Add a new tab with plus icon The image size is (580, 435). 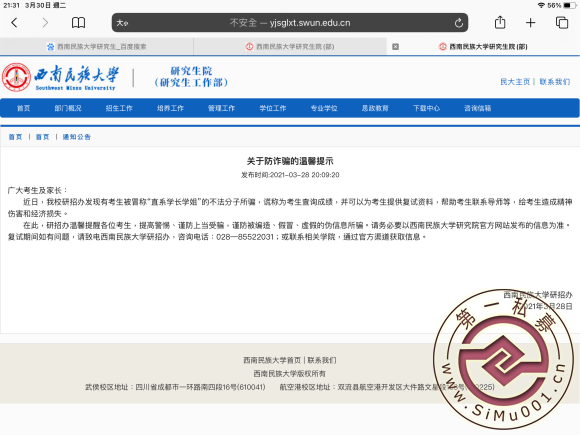530,23
